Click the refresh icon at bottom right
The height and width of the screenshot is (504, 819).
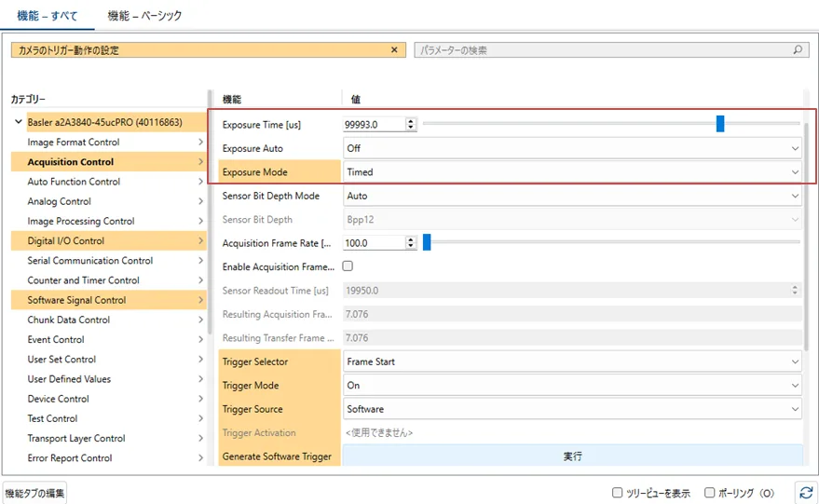click(x=806, y=493)
